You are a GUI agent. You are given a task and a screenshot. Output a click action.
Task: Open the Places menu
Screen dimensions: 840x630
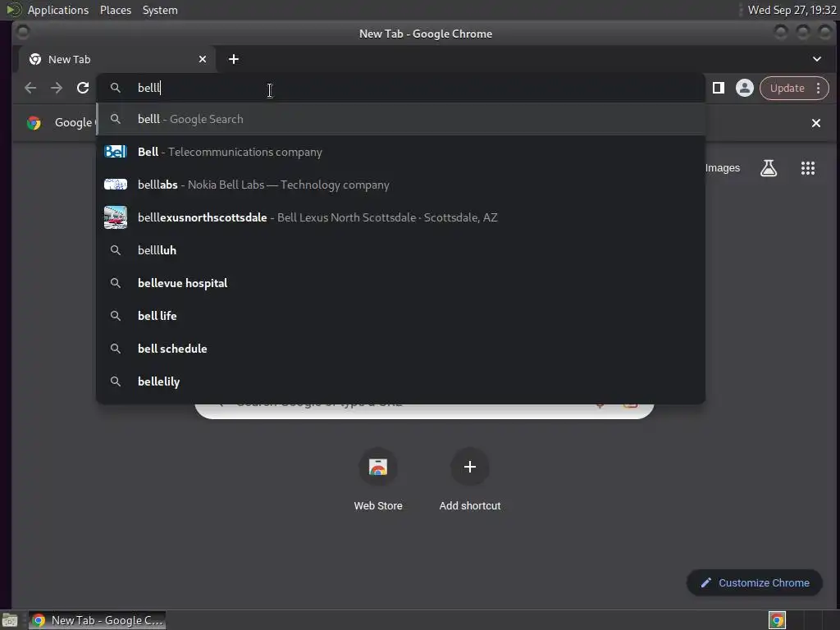click(x=116, y=10)
